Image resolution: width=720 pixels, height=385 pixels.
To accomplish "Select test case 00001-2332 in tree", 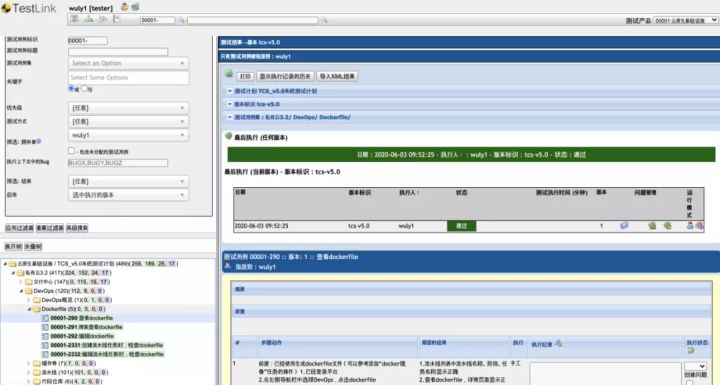I will point(107,354).
